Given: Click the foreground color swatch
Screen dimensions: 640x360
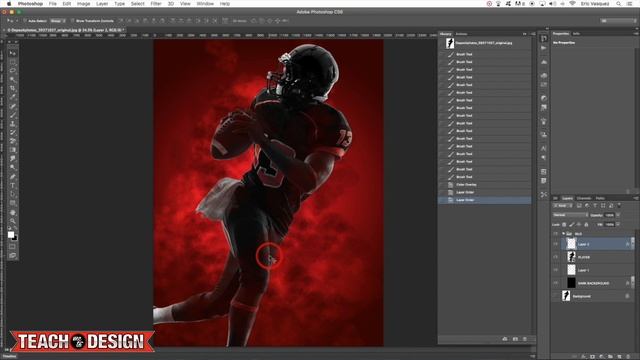Looking at the screenshot, I should pyautogui.click(x=11, y=234).
